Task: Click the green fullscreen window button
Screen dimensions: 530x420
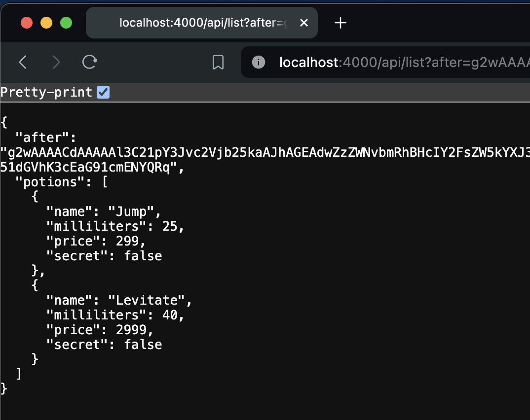Action: [x=66, y=23]
